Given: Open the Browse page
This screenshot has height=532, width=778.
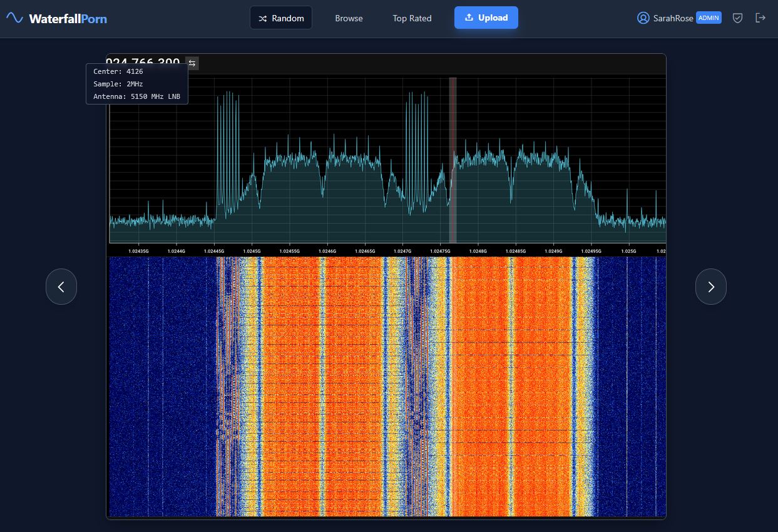Looking at the screenshot, I should [349, 18].
